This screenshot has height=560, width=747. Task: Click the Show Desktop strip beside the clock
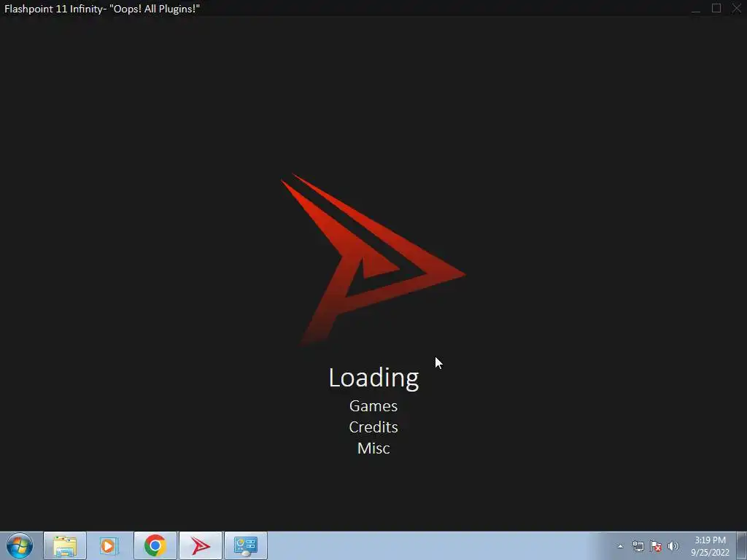pyautogui.click(x=742, y=545)
